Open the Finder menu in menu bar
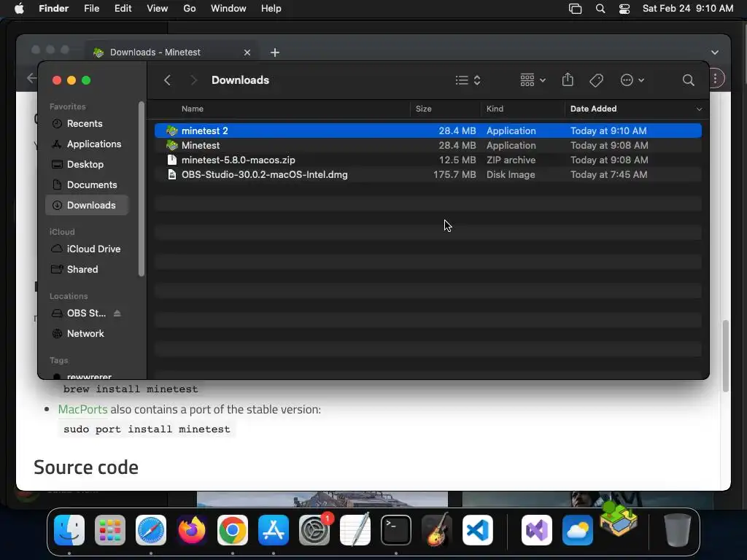The width and height of the screenshot is (747, 560). 53,9
